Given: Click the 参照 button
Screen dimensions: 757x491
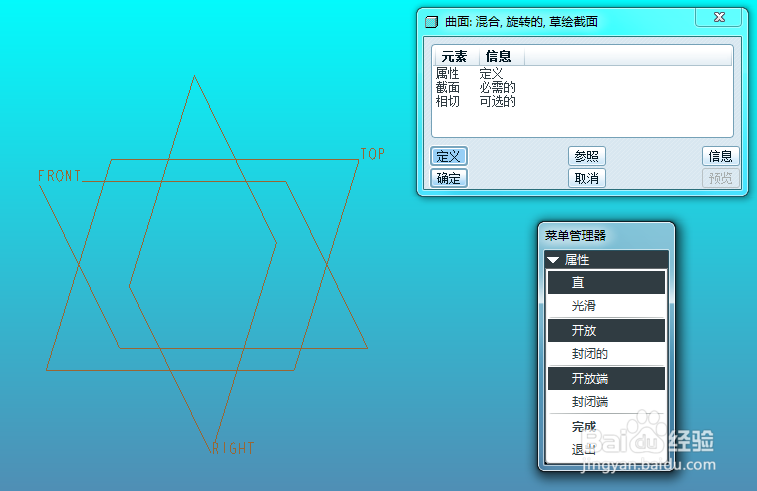Looking at the screenshot, I should pyautogui.click(x=587, y=156).
